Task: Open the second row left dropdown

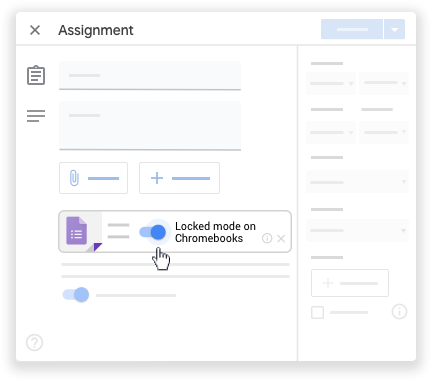Action: [x=331, y=132]
